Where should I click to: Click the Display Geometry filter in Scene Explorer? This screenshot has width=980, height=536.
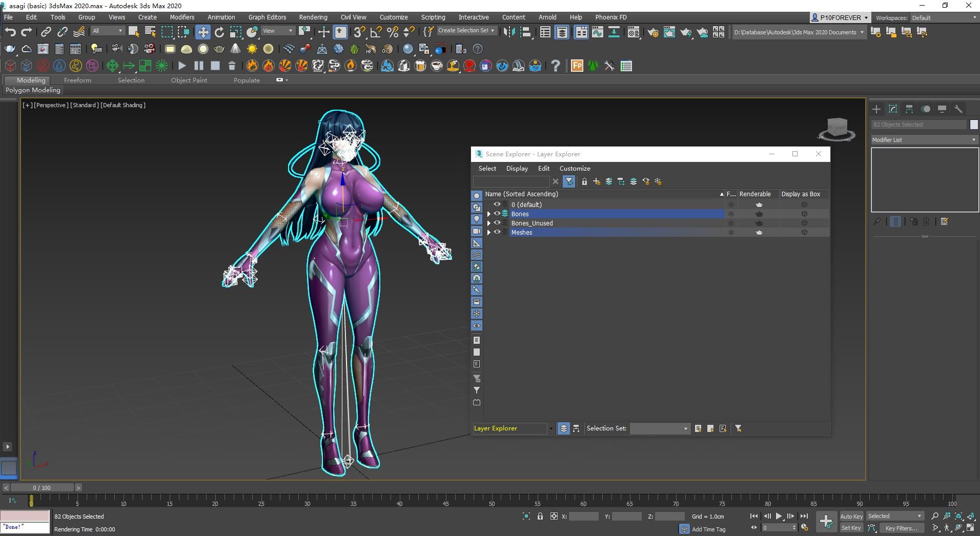coord(477,196)
